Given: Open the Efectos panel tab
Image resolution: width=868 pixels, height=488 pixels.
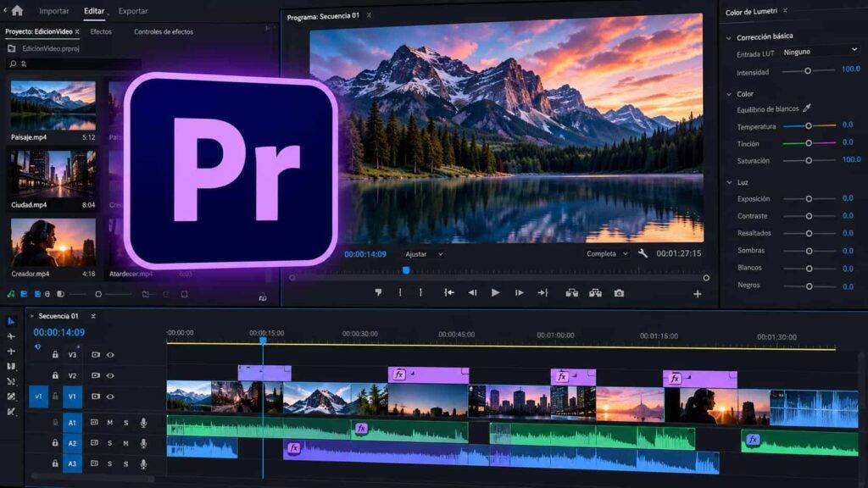Looking at the screenshot, I should click(101, 31).
